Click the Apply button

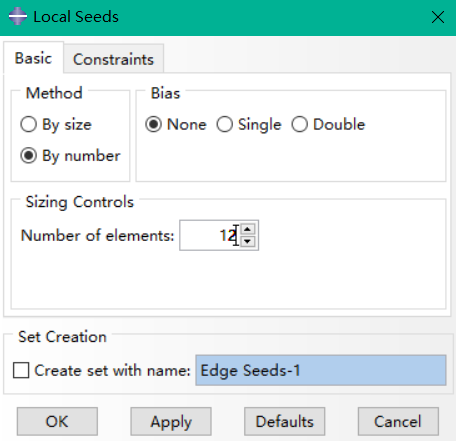pos(171,421)
